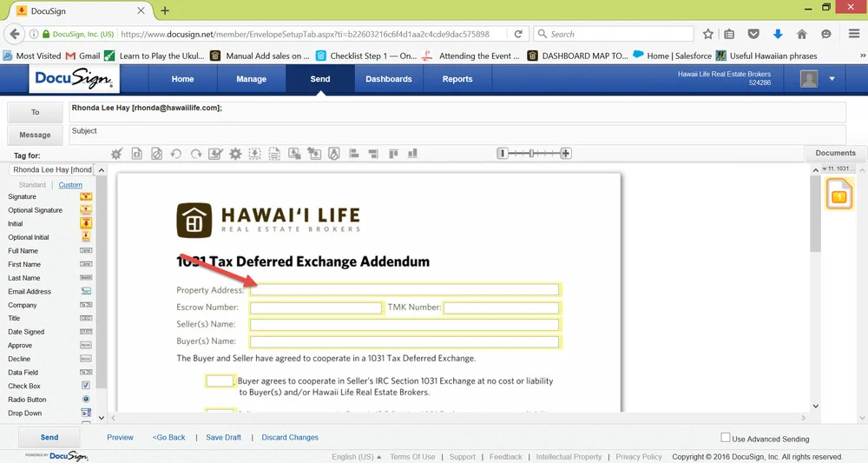This screenshot has height=463, width=868.
Task: Click Discard Changes
Action: tap(290, 438)
